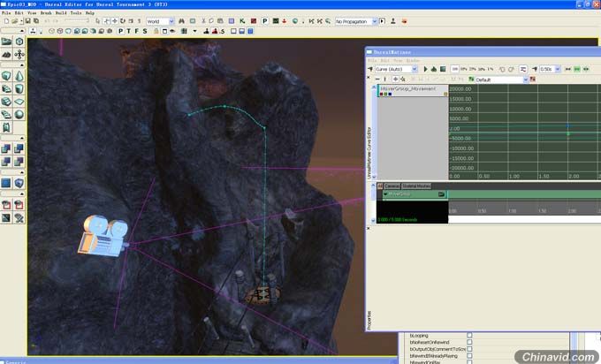This screenshot has height=364, width=601.
Task: Open the red square icon in the main toolbar
Action: [254, 21]
